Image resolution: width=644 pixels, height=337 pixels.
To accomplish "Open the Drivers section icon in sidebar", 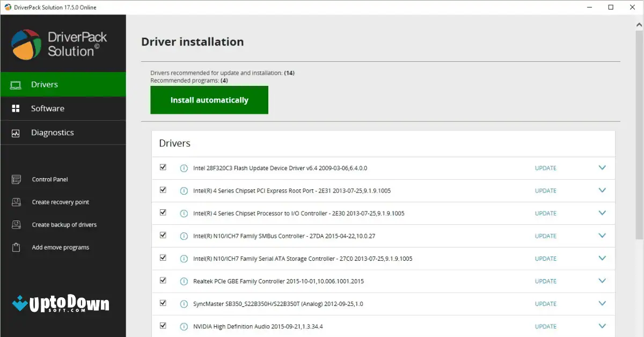I will click(16, 84).
